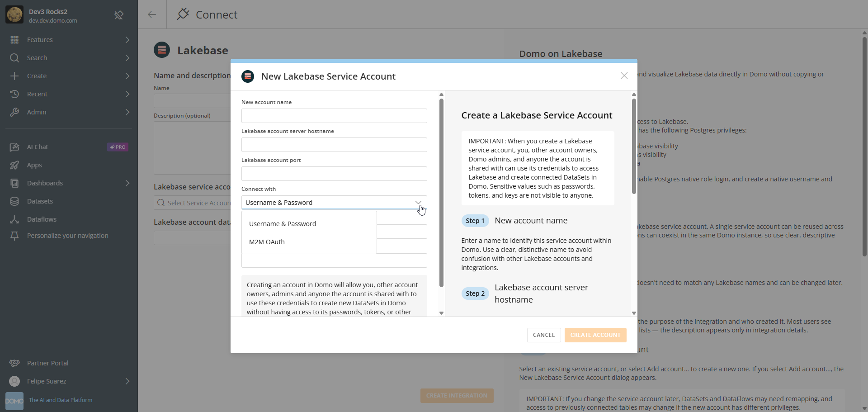
Task: Collapse the Connect with dropdown arrow
Action: [x=418, y=203]
